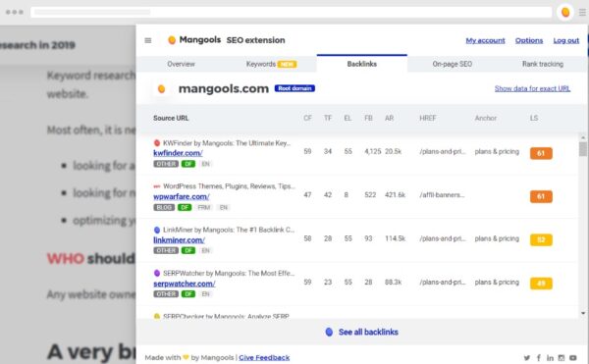Open Mangools Instagram page icon

click(562, 357)
